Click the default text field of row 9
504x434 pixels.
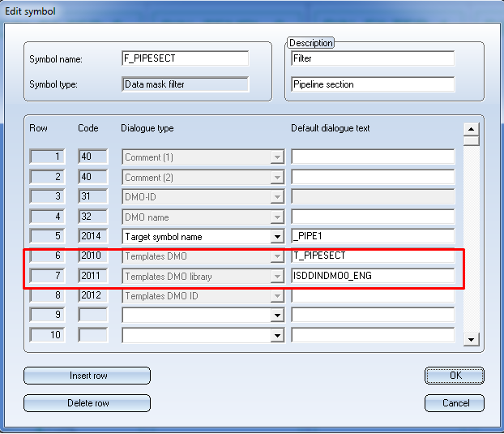(373, 315)
